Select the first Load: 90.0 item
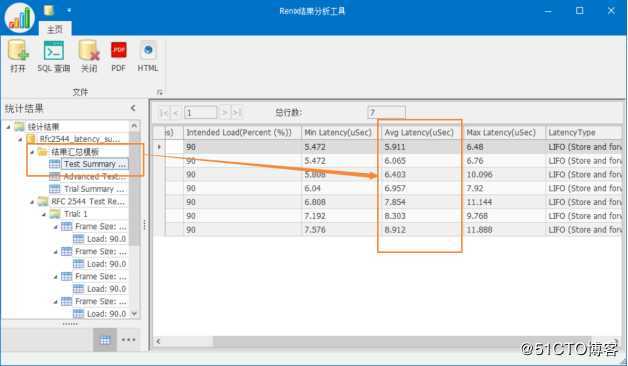The height and width of the screenshot is (366, 628). pos(106,239)
